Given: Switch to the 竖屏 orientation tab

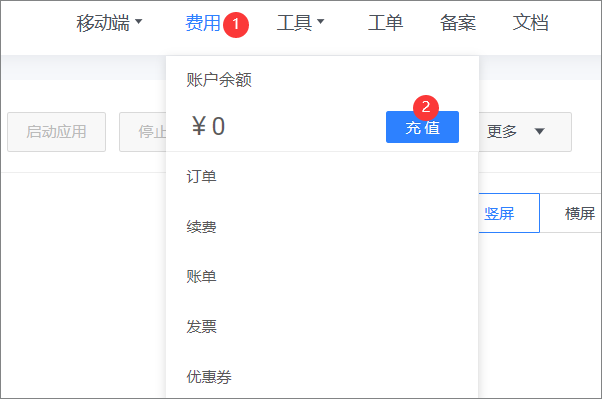Looking at the screenshot, I should [x=509, y=213].
